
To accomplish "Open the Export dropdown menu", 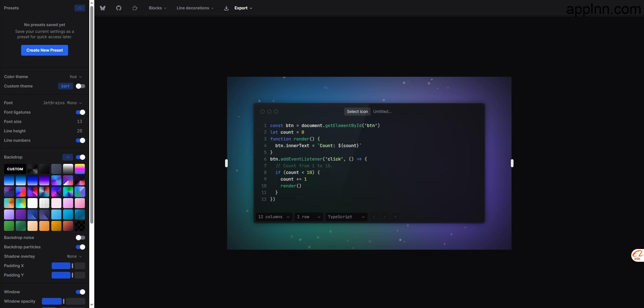I will pos(243,8).
